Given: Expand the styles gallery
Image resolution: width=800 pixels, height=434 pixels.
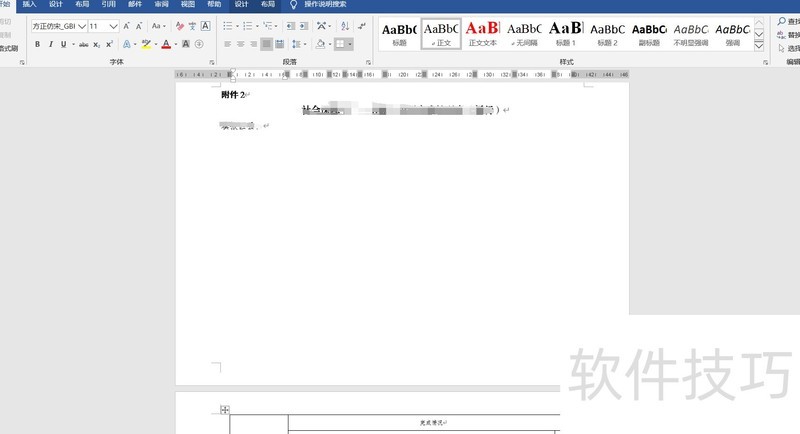Looking at the screenshot, I should tap(759, 46).
